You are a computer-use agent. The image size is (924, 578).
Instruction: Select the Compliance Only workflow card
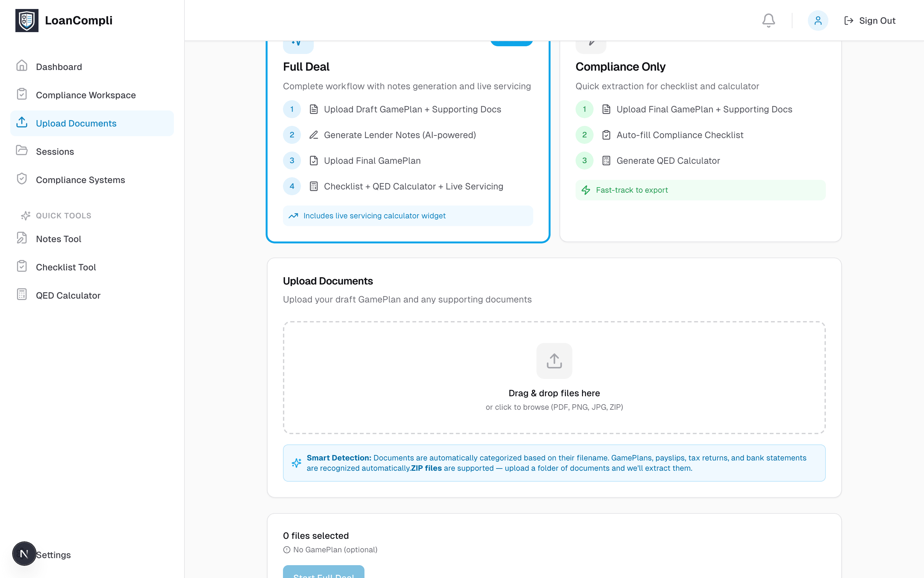coord(700,141)
